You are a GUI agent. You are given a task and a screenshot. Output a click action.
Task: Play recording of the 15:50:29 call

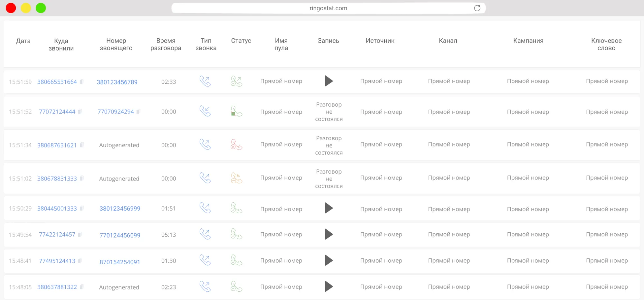click(328, 208)
